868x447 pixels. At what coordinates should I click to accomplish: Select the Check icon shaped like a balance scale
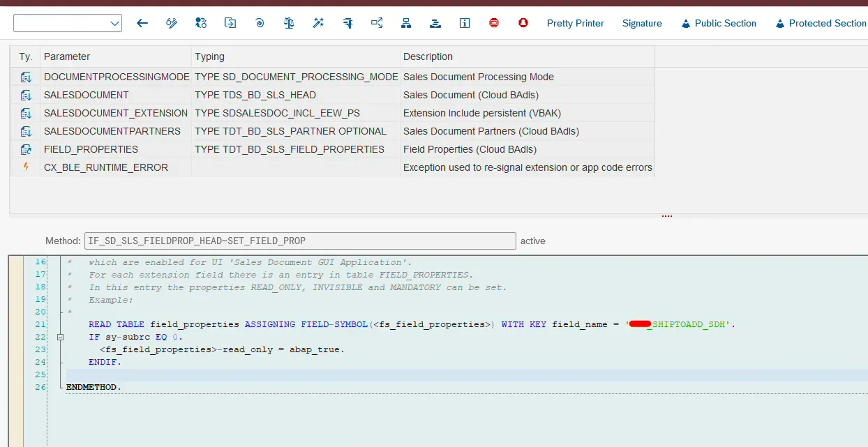tap(289, 23)
